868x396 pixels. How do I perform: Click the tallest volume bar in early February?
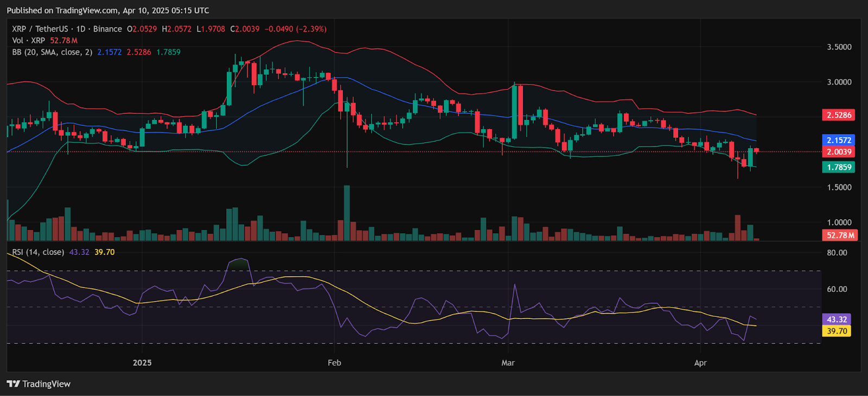tap(347, 213)
